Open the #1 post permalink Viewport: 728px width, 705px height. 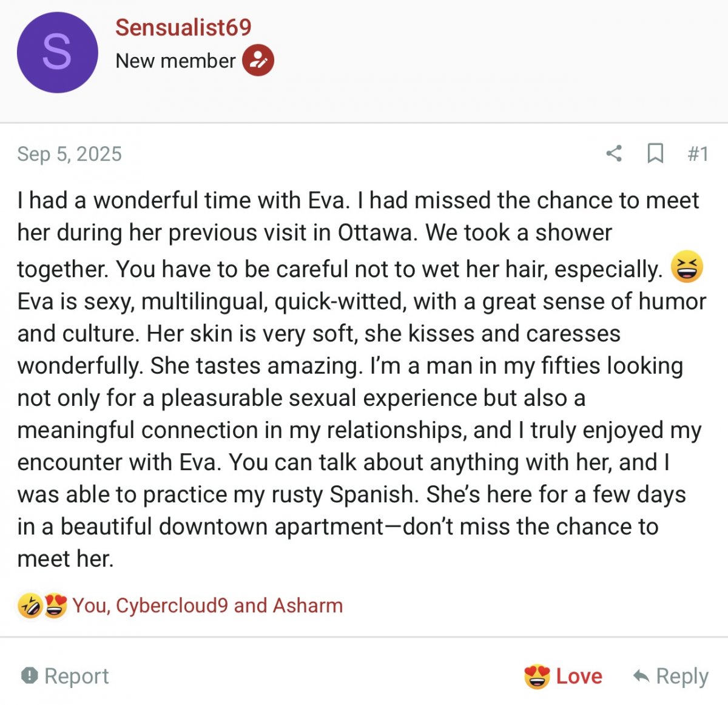coord(698,154)
